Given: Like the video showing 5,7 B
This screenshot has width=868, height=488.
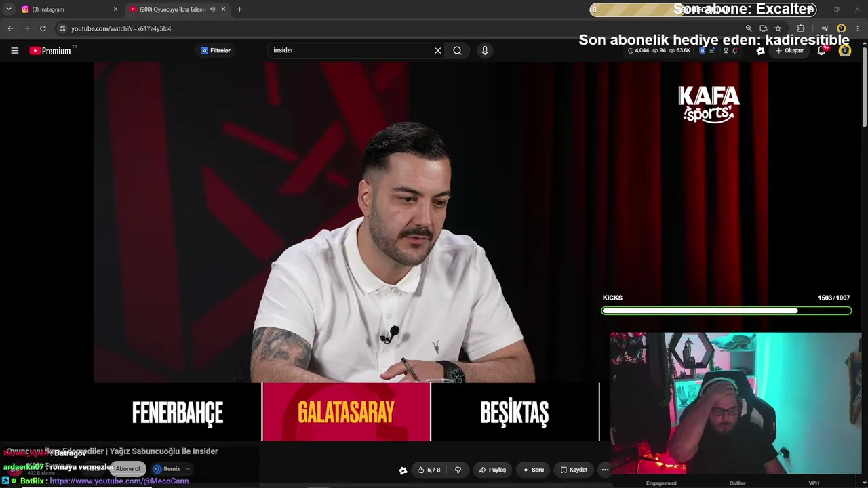Looking at the screenshot, I should (429, 470).
